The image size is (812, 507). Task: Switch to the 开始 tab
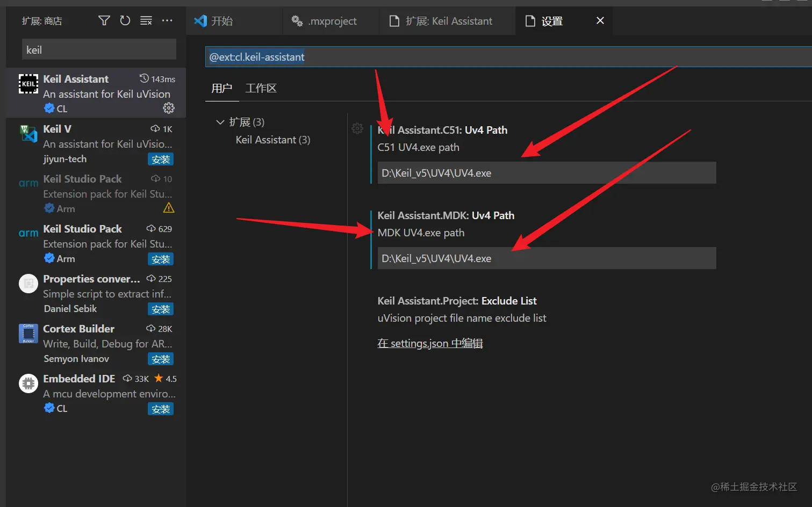coord(234,21)
